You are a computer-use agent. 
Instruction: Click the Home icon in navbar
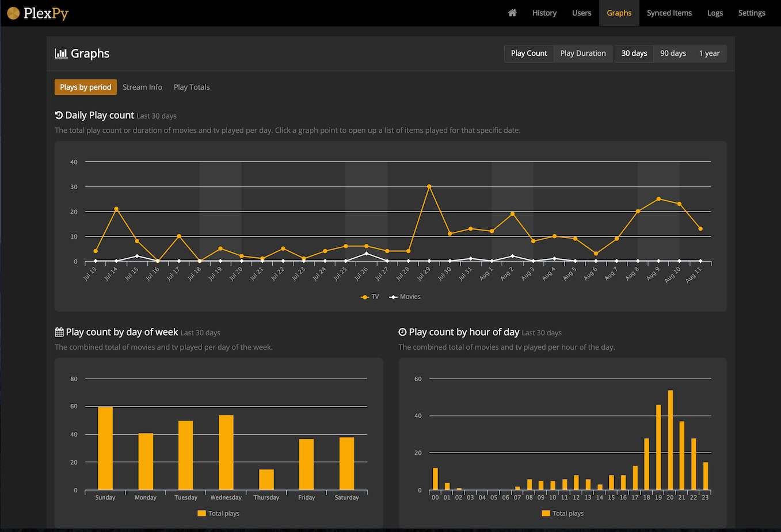click(x=512, y=13)
